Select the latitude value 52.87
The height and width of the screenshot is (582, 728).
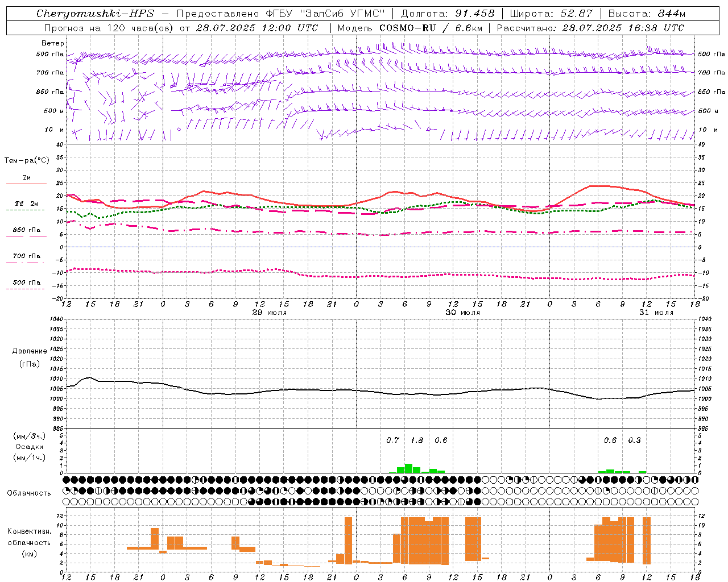(x=576, y=14)
